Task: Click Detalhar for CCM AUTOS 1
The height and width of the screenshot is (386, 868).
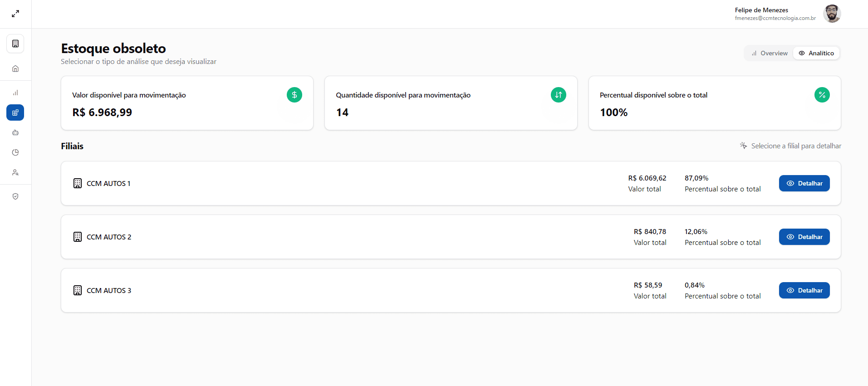Action: pyautogui.click(x=804, y=183)
